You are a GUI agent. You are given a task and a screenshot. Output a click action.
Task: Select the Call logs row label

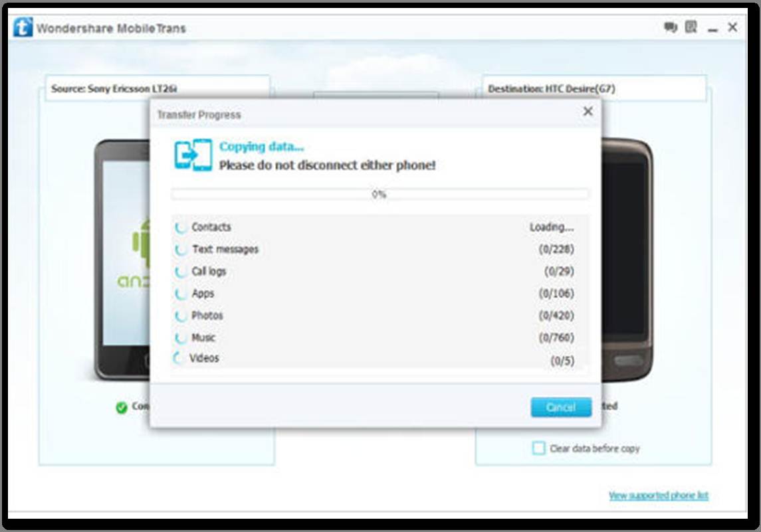pos(209,271)
